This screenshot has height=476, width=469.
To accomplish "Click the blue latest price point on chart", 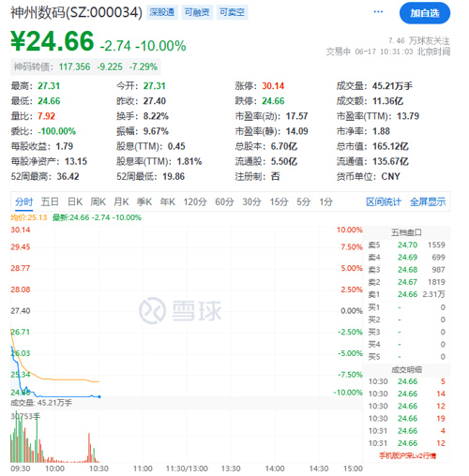I will 99,396.
